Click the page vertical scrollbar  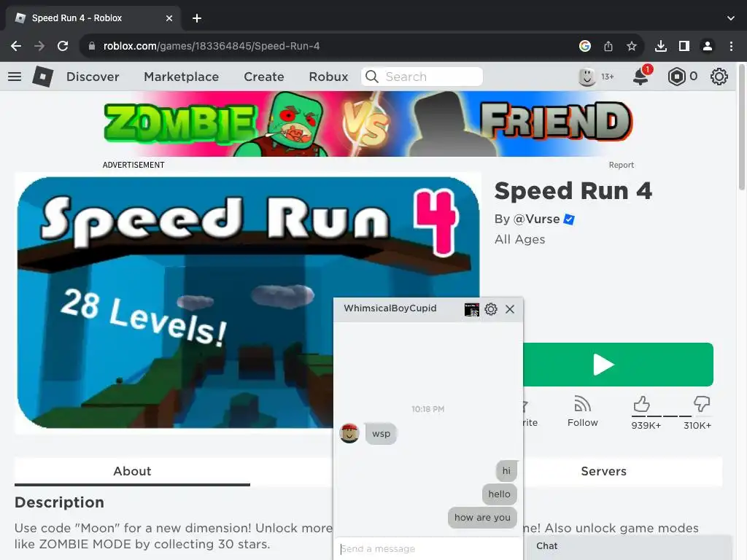(742, 127)
